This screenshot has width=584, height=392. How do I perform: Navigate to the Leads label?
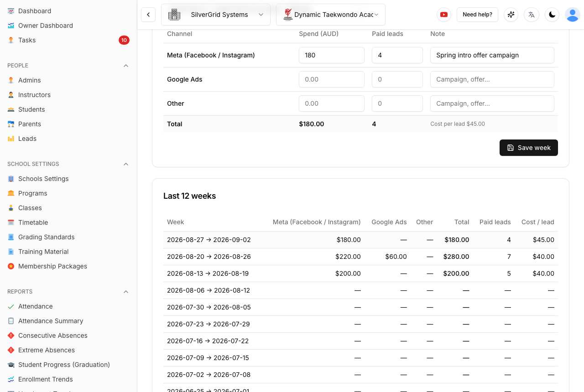pyautogui.click(x=27, y=139)
